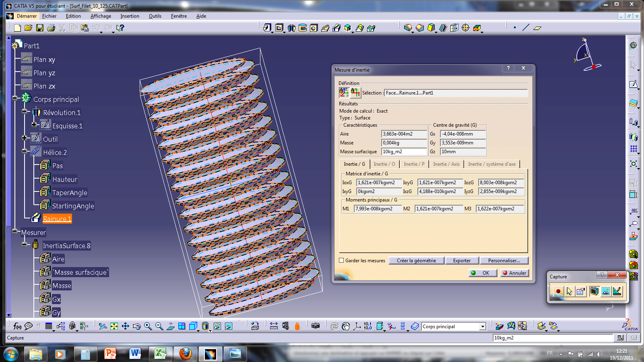Select the Pocket tool icon

pyautogui.click(x=279, y=28)
